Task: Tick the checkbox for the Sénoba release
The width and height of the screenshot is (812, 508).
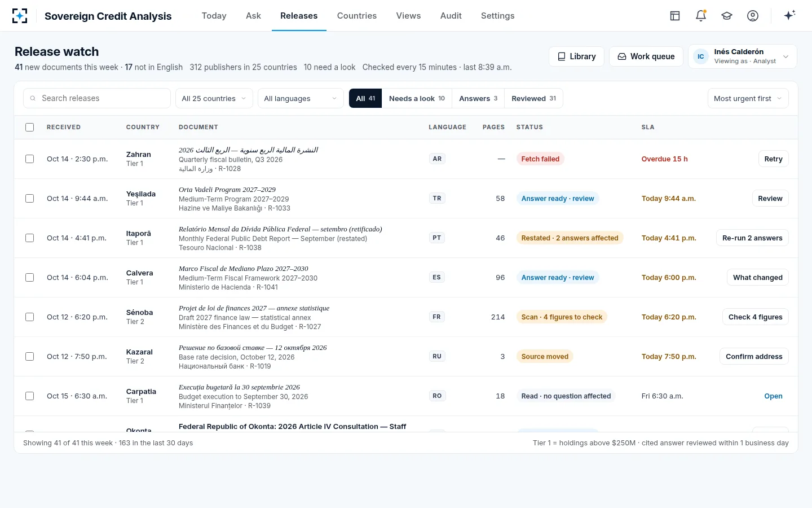Action: (x=30, y=317)
